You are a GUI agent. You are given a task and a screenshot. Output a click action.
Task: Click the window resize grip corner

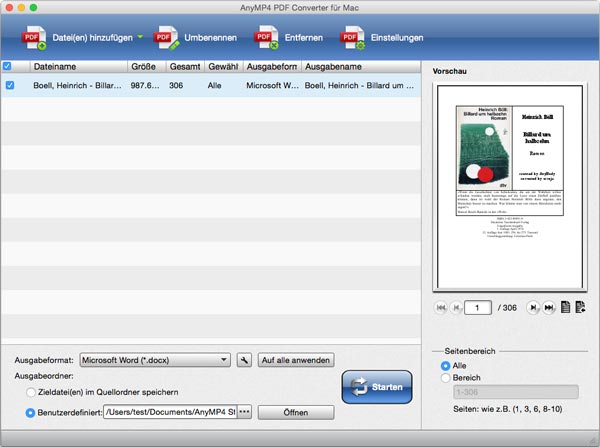point(593,440)
